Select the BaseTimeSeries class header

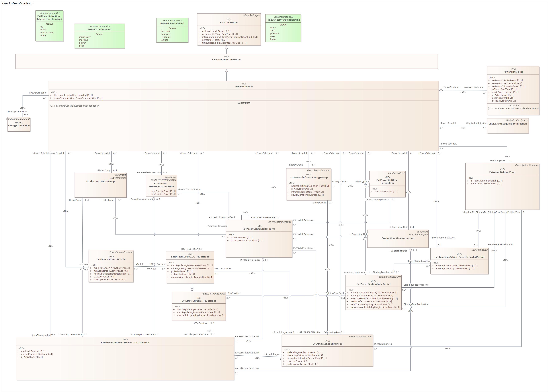[229, 23]
